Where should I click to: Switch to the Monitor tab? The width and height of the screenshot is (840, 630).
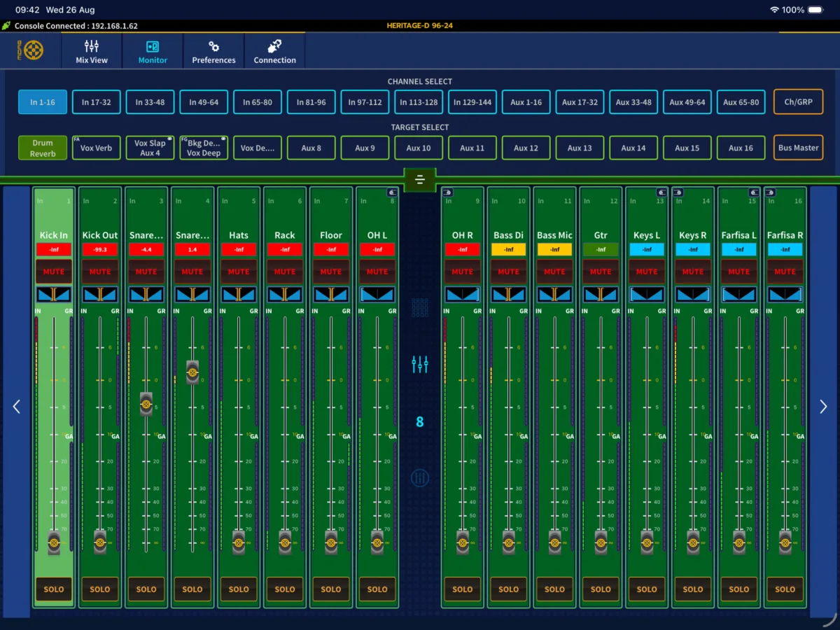pos(153,50)
